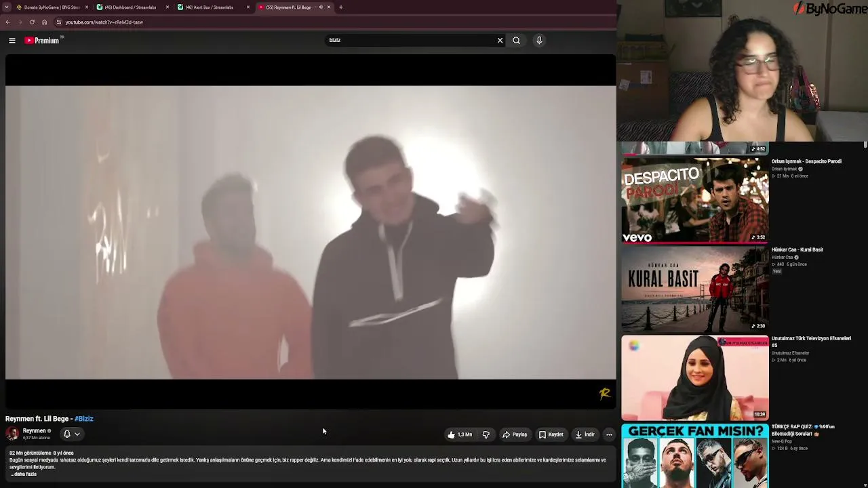This screenshot has height=488, width=868.
Task: Go to YouTube Premium home logo
Action: point(42,41)
